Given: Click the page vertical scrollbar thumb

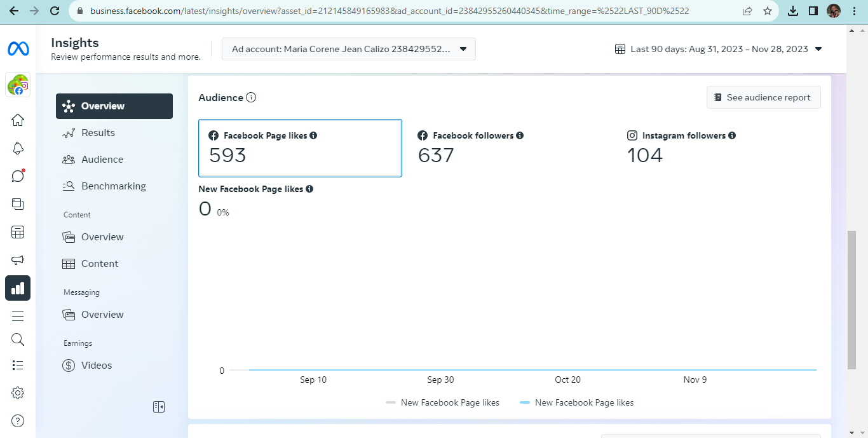Looking at the screenshot, I should [x=851, y=299].
